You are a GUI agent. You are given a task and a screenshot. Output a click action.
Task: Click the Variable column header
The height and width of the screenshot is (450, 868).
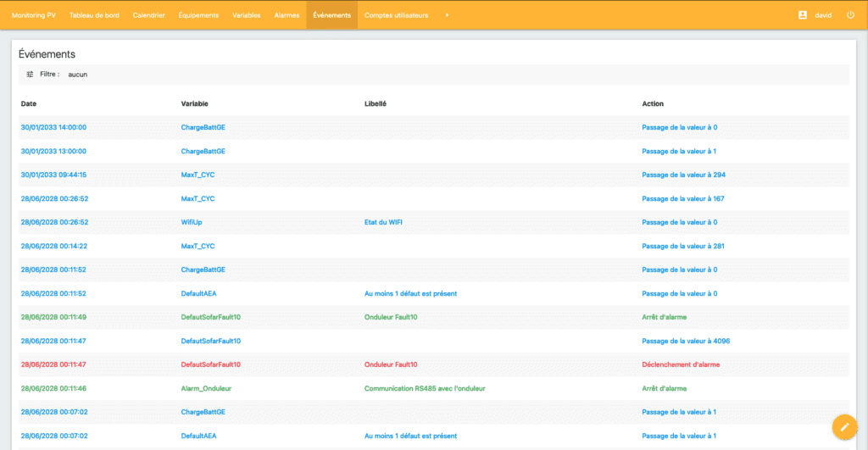194,103
